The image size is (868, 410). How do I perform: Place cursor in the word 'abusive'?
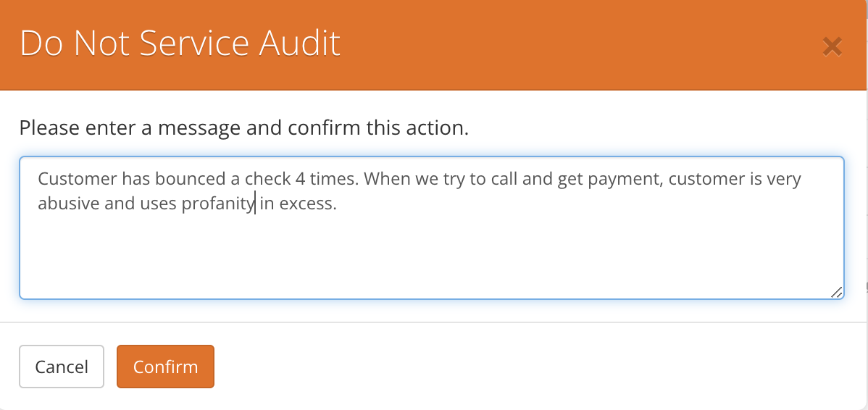[x=70, y=204]
